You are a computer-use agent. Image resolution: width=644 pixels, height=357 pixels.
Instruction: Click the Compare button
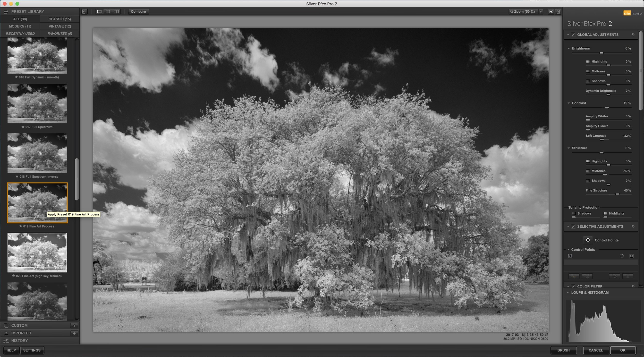point(138,12)
